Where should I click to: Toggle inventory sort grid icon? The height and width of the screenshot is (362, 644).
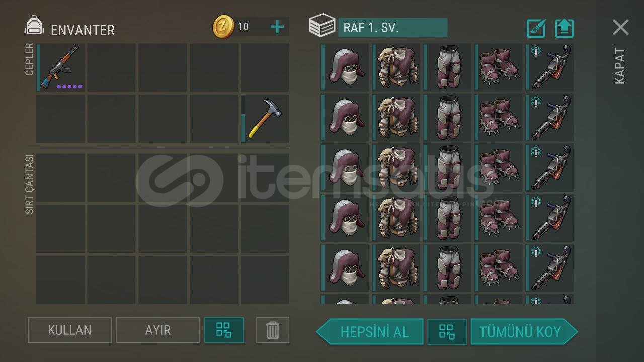[224, 330]
